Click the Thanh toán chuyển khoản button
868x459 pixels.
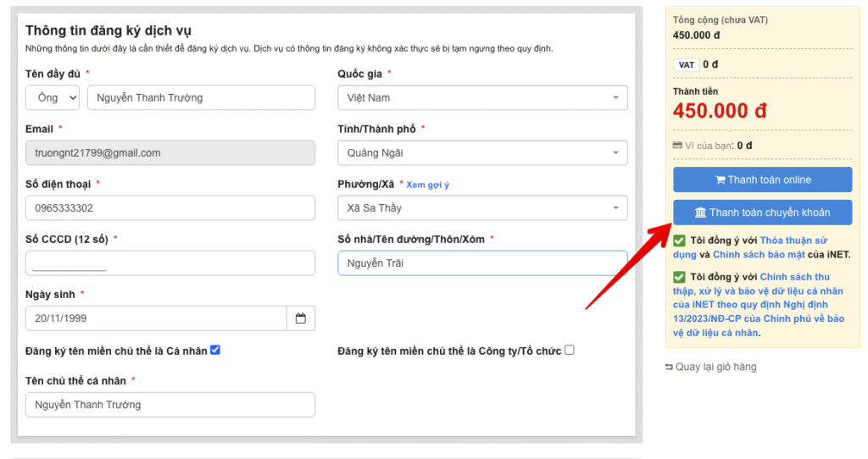point(762,213)
